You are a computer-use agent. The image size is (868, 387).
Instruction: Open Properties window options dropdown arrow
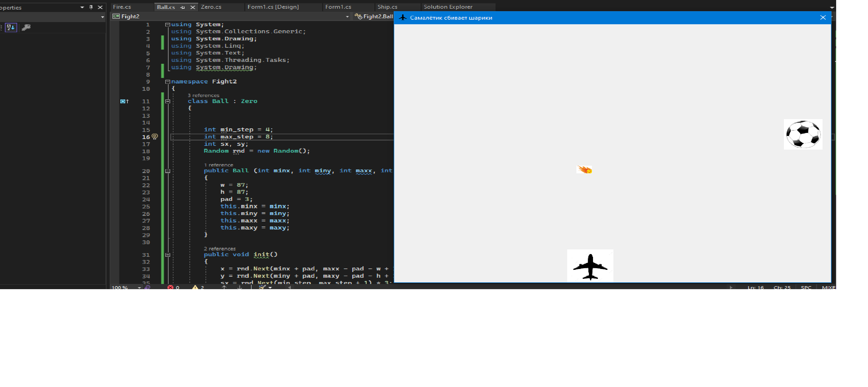pyautogui.click(x=82, y=7)
